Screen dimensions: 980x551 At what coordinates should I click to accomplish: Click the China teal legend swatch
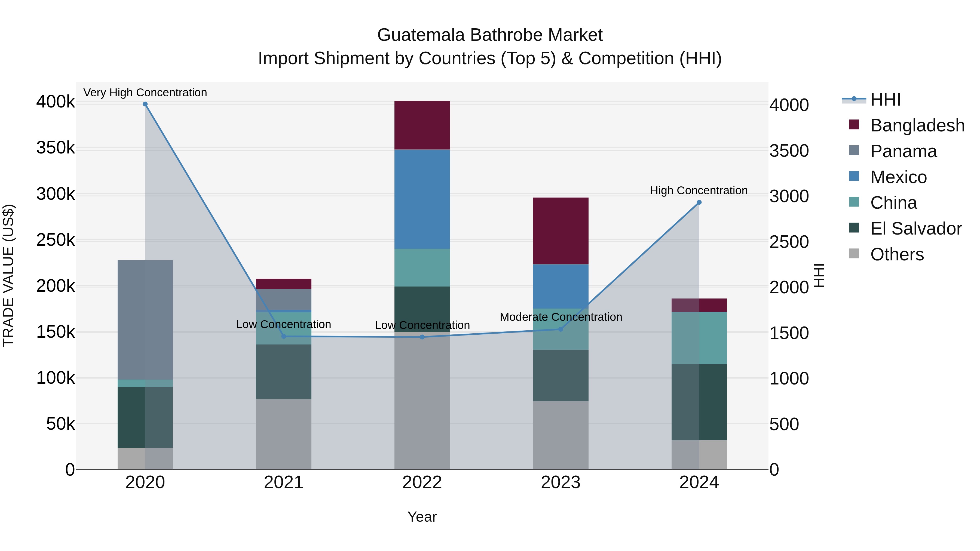854,202
